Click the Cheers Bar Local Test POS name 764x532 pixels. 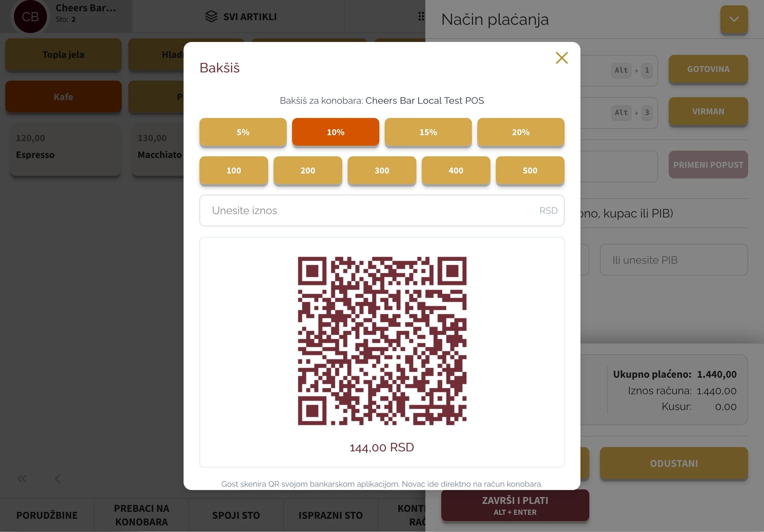[425, 101]
